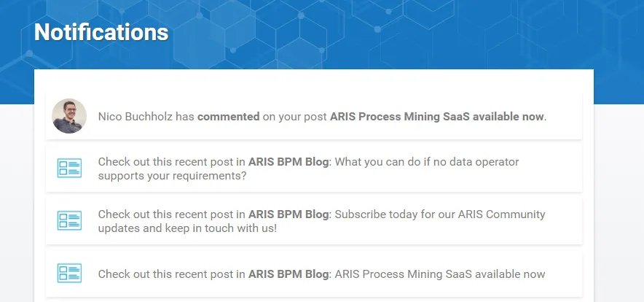Open the Nico Buchholz name in first notification
Screen dimensions: 644x302
point(135,117)
